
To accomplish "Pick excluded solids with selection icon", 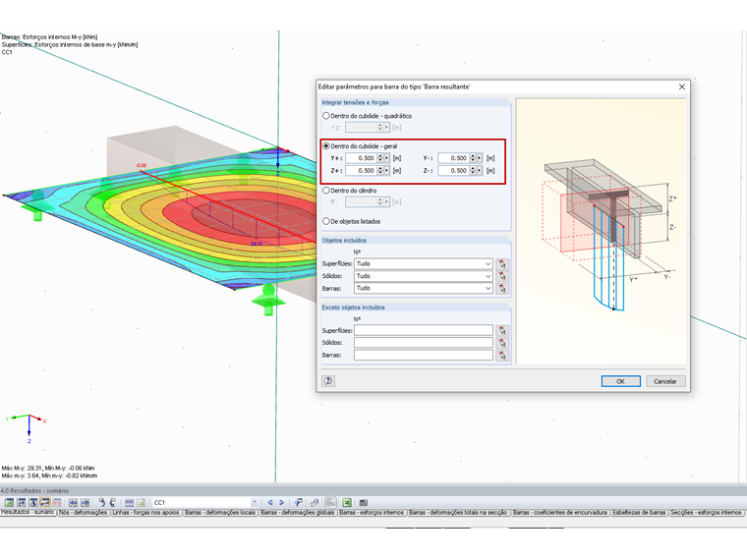I will (x=502, y=343).
